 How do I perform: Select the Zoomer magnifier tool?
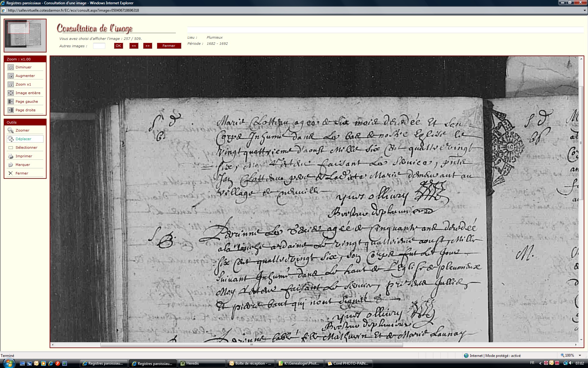coord(11,131)
